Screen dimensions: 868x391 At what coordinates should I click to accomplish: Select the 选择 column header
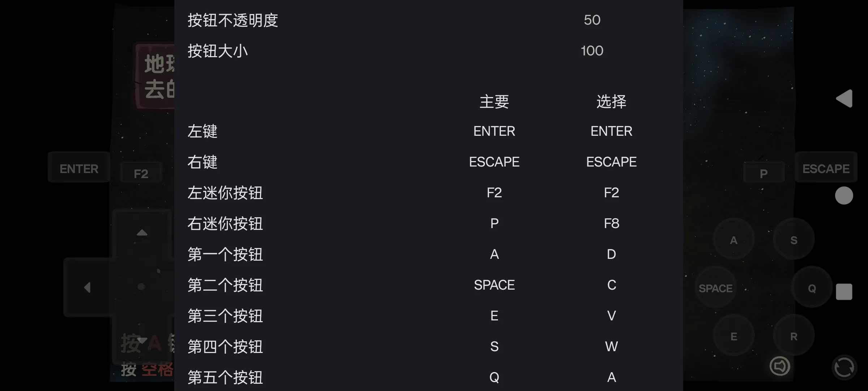coord(611,102)
